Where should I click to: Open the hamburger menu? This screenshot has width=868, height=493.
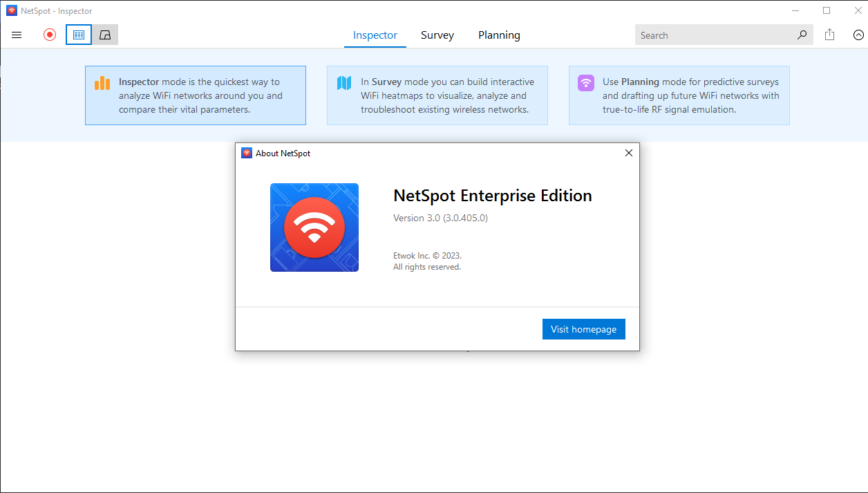click(x=17, y=35)
